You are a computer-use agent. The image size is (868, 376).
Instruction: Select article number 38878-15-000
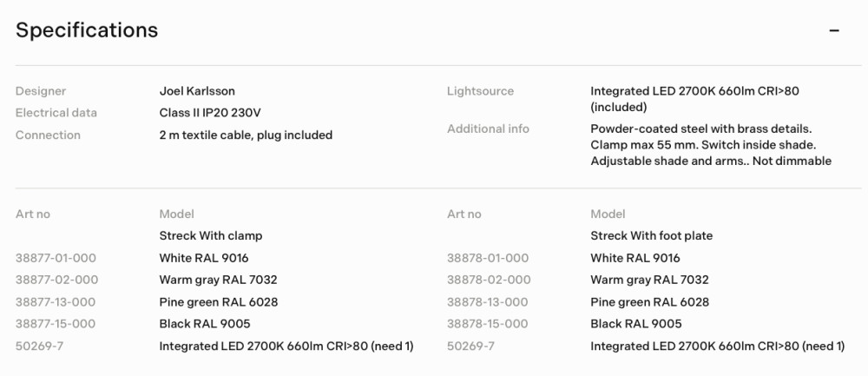tap(487, 324)
